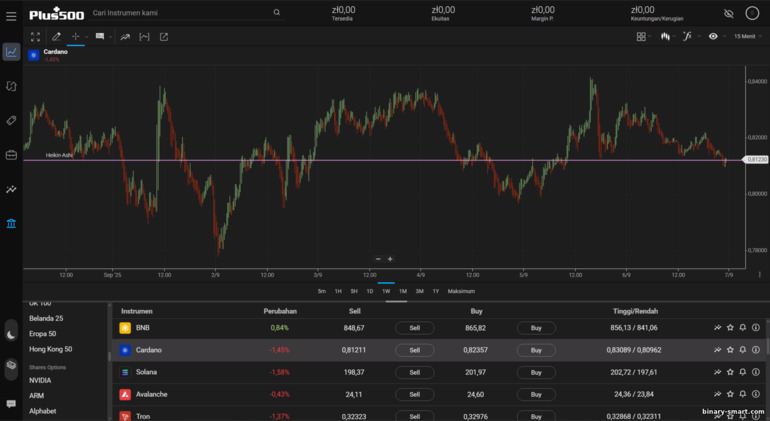The height and width of the screenshot is (421, 770).
Task: Select the crosshair cursor tool
Action: pyautogui.click(x=75, y=37)
